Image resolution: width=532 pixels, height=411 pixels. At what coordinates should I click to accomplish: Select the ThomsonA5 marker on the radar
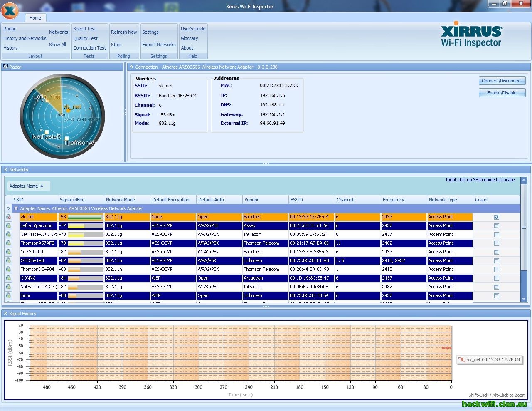coord(66,139)
